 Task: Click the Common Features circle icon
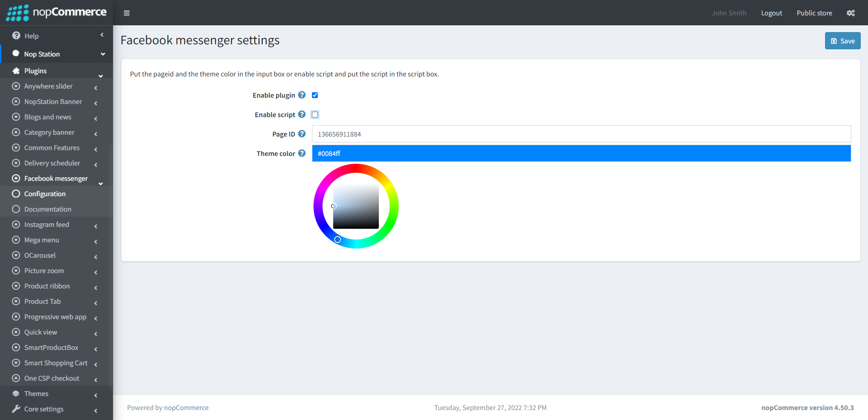16,148
